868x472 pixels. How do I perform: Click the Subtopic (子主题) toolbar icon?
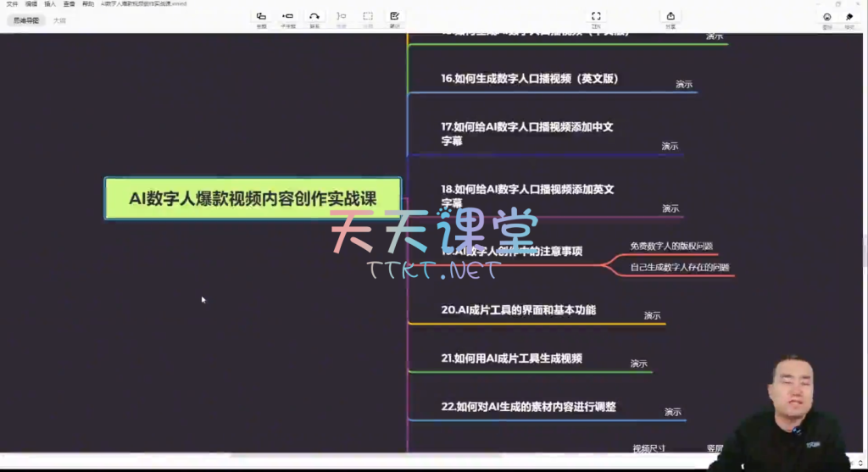[287, 17]
